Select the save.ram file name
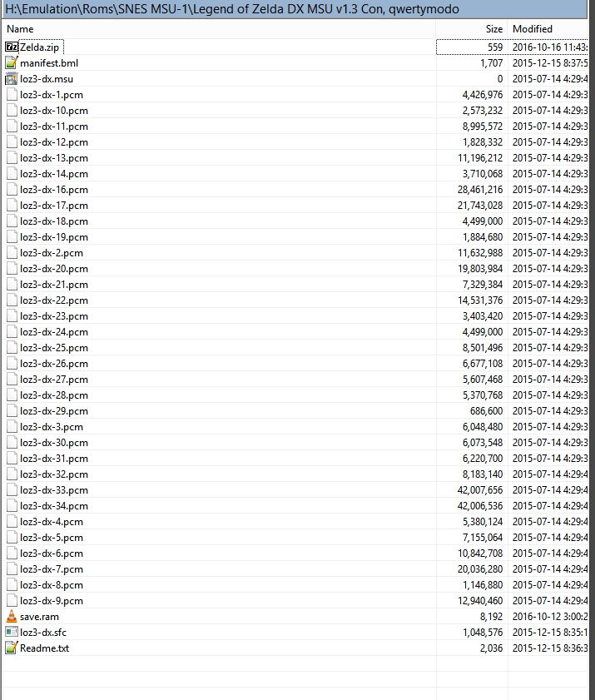 [x=39, y=617]
